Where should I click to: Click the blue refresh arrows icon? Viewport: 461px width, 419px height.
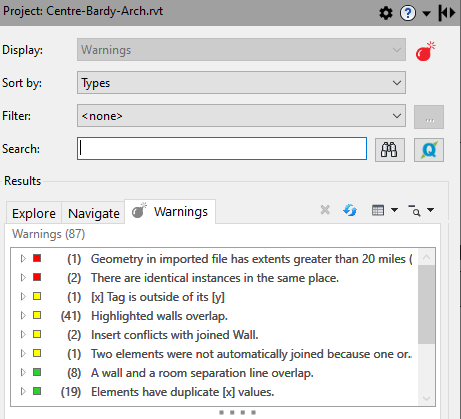350,210
